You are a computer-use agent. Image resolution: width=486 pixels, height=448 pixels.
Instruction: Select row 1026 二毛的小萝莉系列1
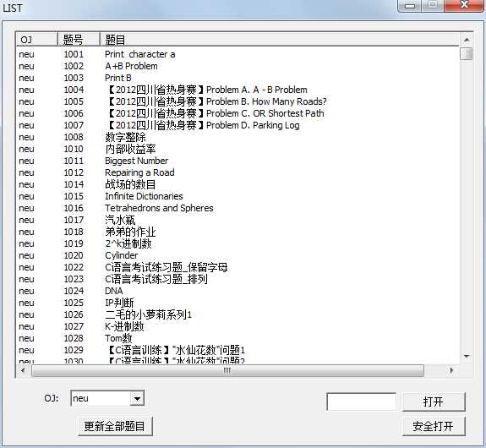(x=238, y=314)
